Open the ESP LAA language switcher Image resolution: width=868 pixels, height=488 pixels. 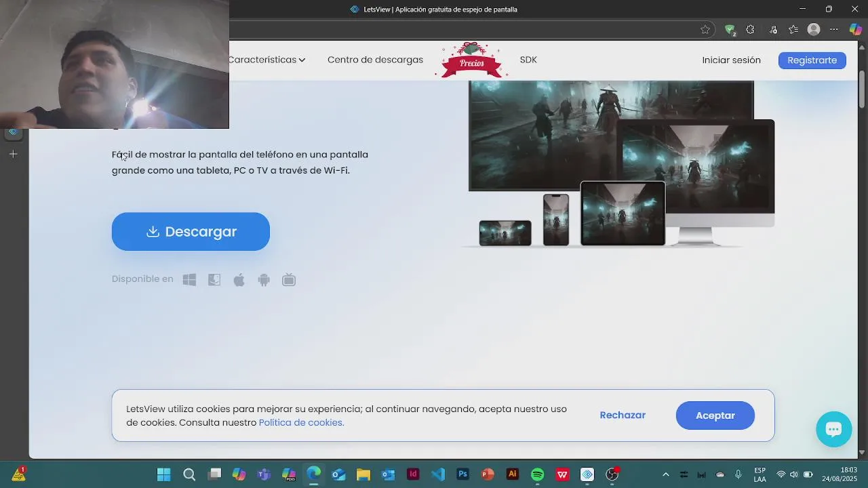click(x=760, y=474)
